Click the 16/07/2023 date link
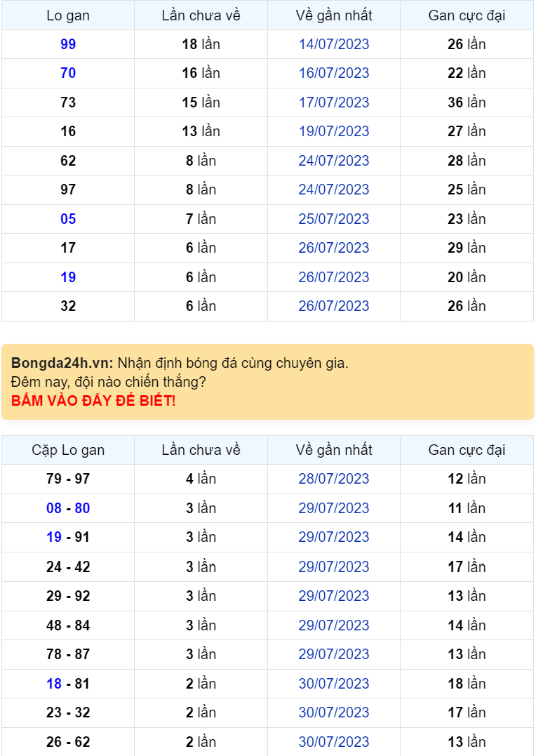The height and width of the screenshot is (756, 536). (333, 73)
